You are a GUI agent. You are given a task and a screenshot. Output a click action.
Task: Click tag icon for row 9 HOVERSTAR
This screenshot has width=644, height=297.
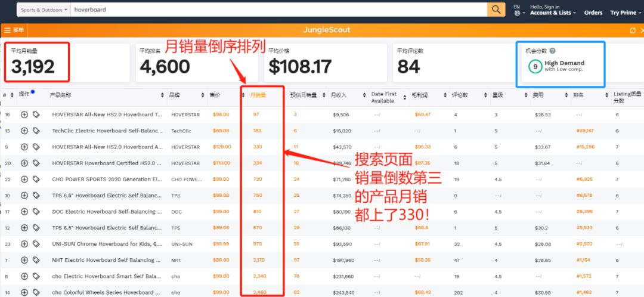[36, 147]
